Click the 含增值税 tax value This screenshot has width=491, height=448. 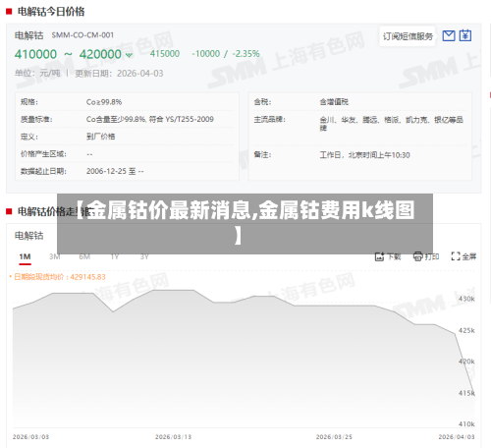(x=334, y=102)
